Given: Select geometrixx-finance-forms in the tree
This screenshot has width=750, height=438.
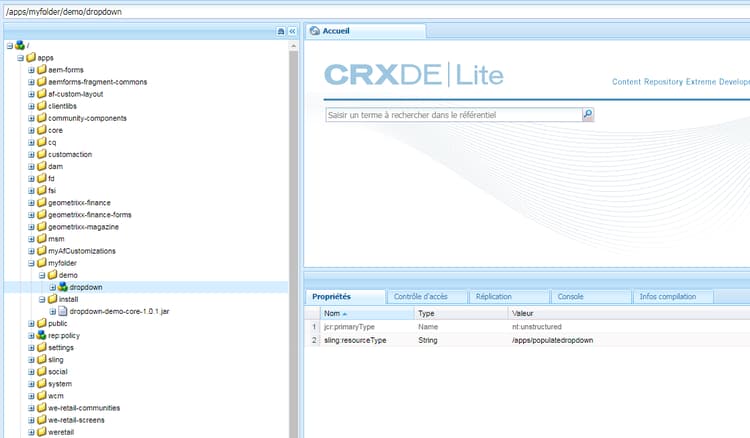Looking at the screenshot, I should (x=89, y=215).
